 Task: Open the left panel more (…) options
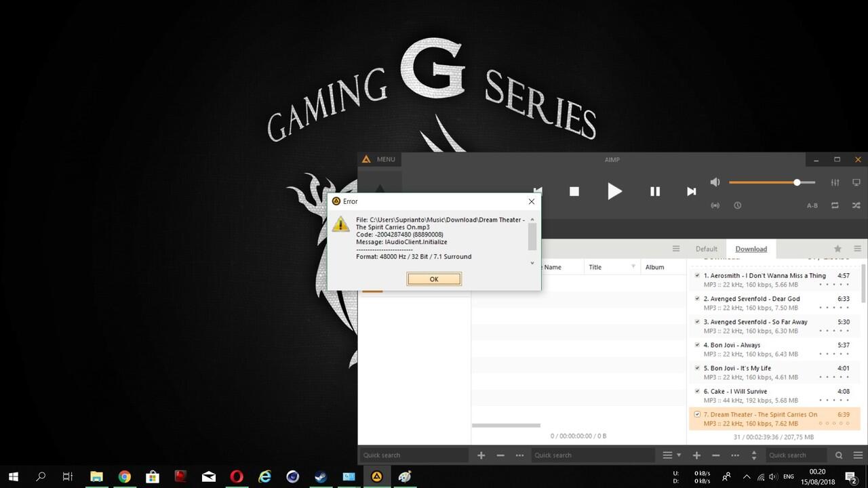pyautogui.click(x=520, y=455)
